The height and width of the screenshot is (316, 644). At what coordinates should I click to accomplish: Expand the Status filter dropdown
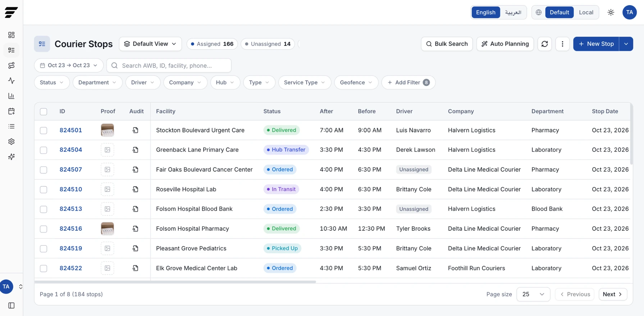[x=52, y=82]
